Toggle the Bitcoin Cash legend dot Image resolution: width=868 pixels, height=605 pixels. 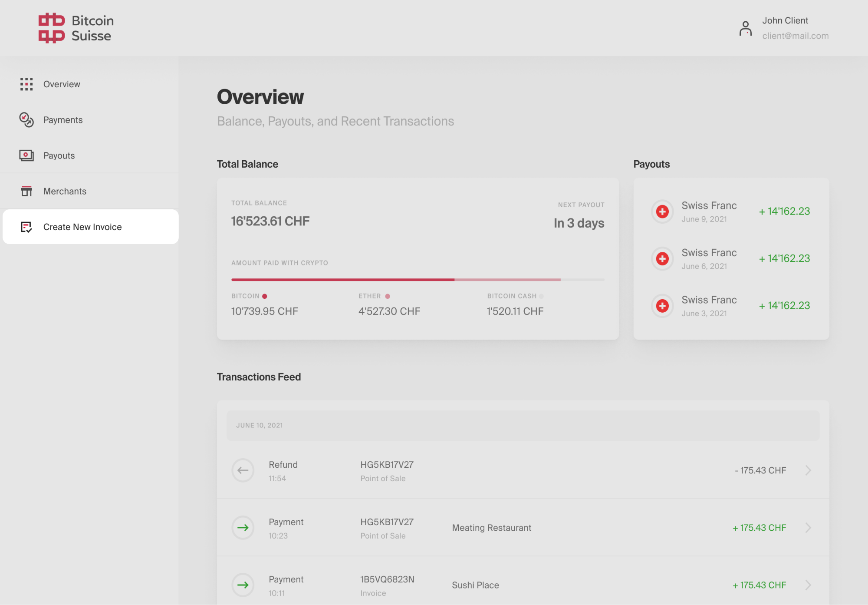pyautogui.click(x=541, y=296)
